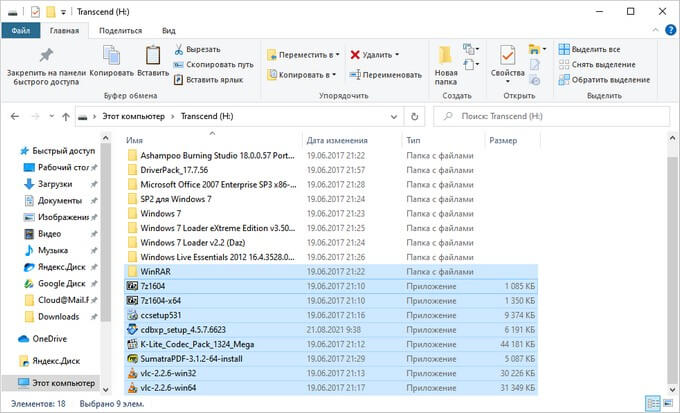This screenshot has width=680, height=413.
Task: Switch to the Главная ribbon tab
Action: pyautogui.click(x=64, y=30)
